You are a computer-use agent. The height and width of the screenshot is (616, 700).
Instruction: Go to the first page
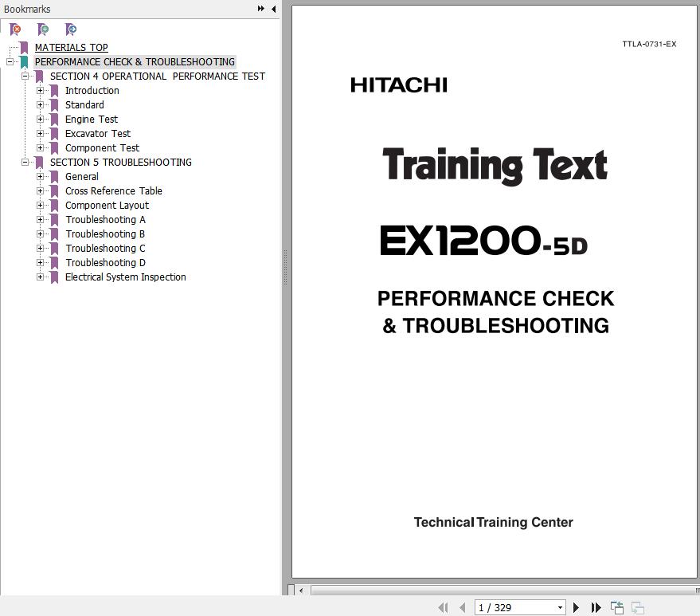point(443,607)
